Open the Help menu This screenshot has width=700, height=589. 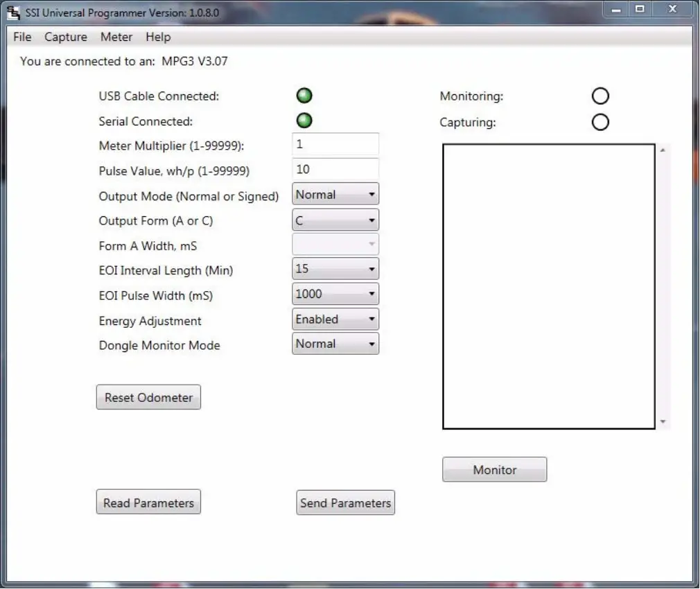(x=158, y=37)
